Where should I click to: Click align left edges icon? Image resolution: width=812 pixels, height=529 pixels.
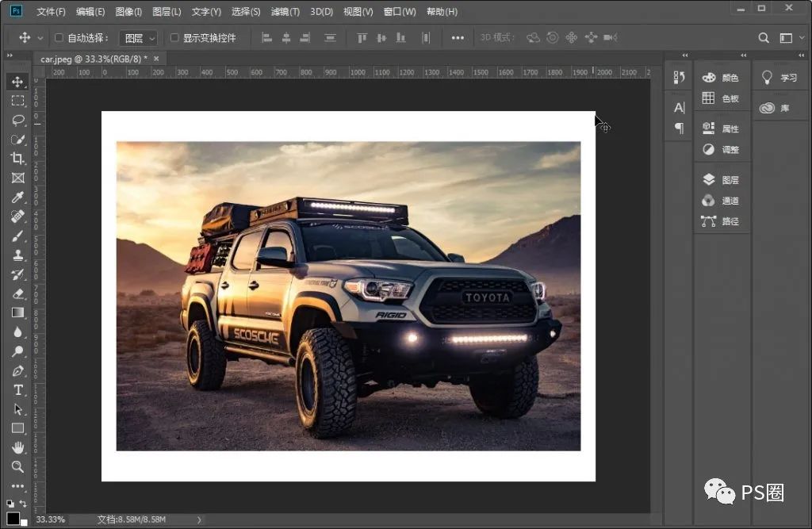coord(266,38)
